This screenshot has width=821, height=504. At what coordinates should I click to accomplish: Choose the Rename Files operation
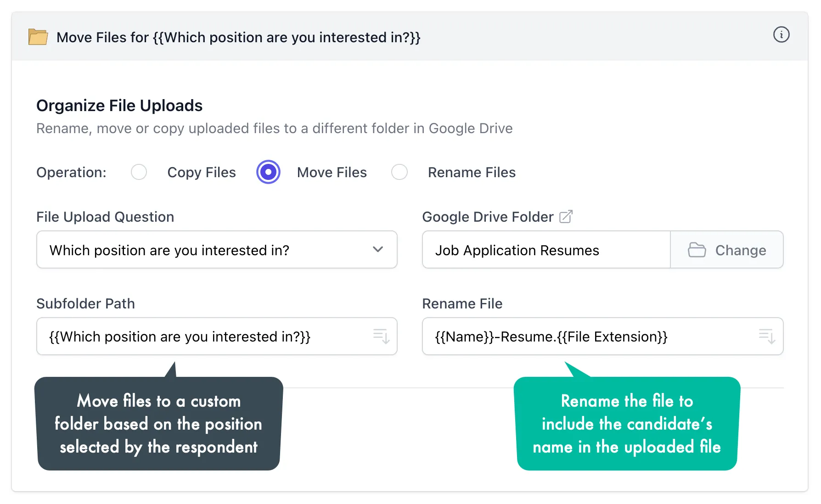[x=399, y=172]
